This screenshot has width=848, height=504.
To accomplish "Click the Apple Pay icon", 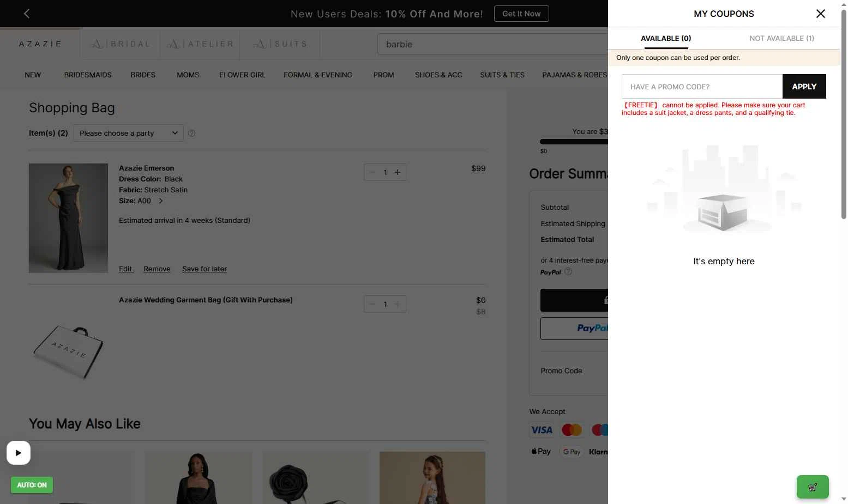I will pyautogui.click(x=541, y=452).
